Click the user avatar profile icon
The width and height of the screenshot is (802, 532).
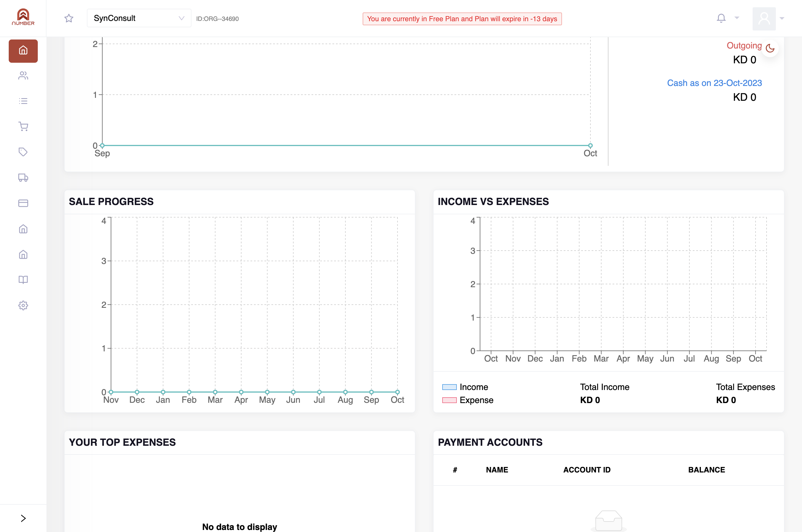click(x=764, y=19)
